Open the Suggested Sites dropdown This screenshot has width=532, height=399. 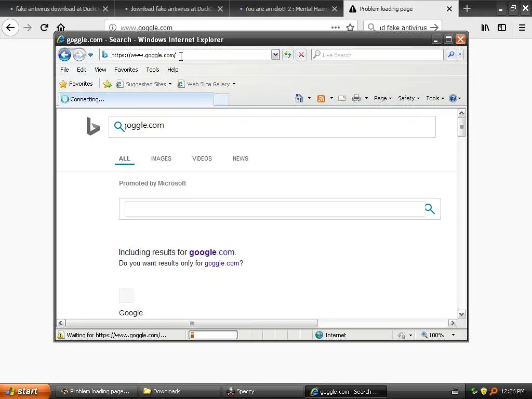tap(143, 84)
